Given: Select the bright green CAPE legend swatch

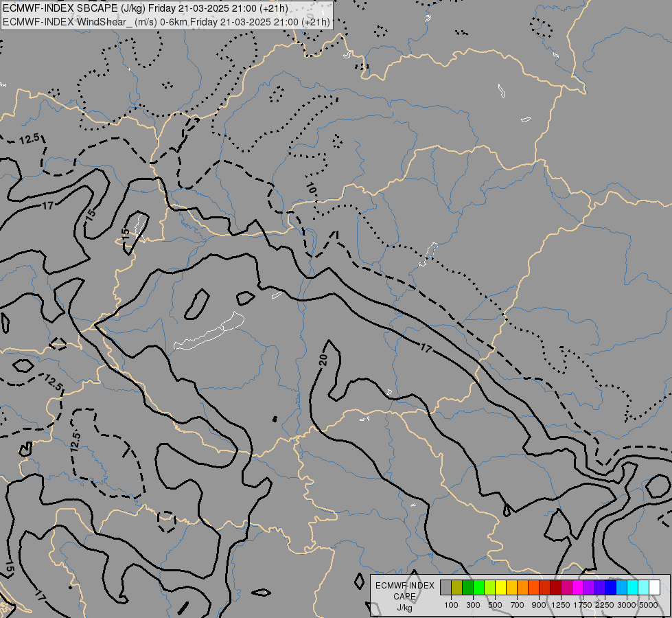Looking at the screenshot, I should click(478, 587).
